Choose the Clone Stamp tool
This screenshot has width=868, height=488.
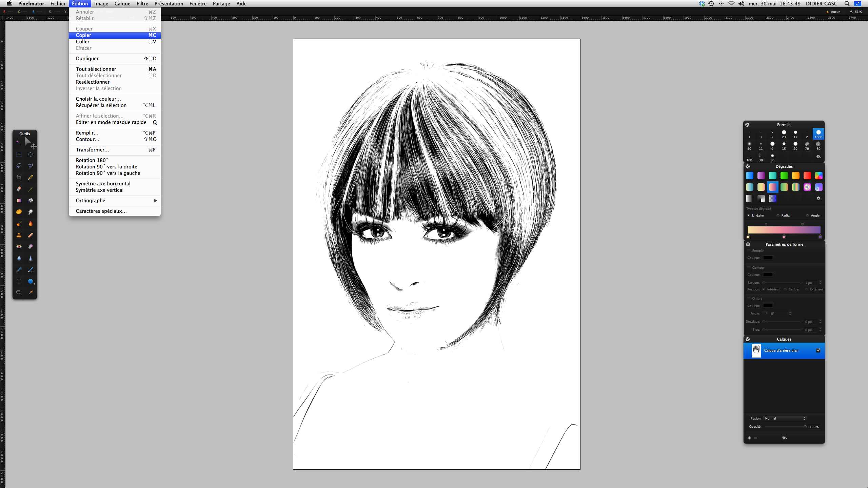pyautogui.click(x=19, y=235)
